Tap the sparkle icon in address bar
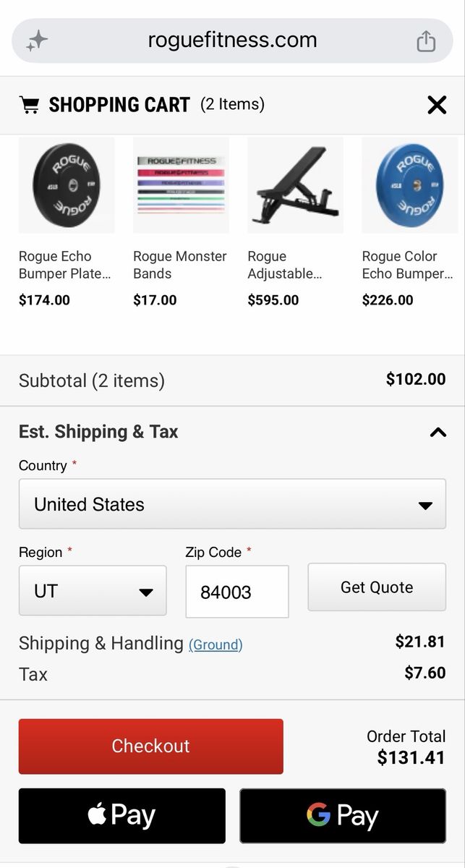This screenshot has width=465, height=868. pos(36,41)
